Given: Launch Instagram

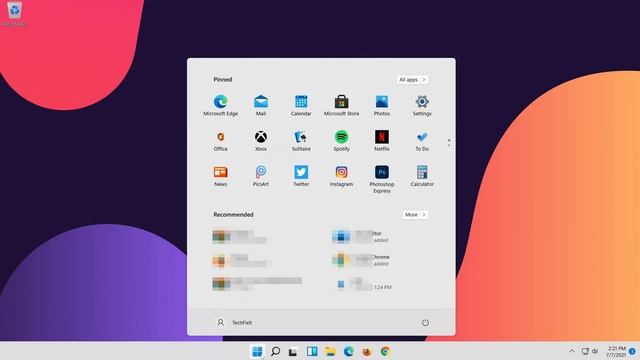Looking at the screenshot, I should [342, 176].
